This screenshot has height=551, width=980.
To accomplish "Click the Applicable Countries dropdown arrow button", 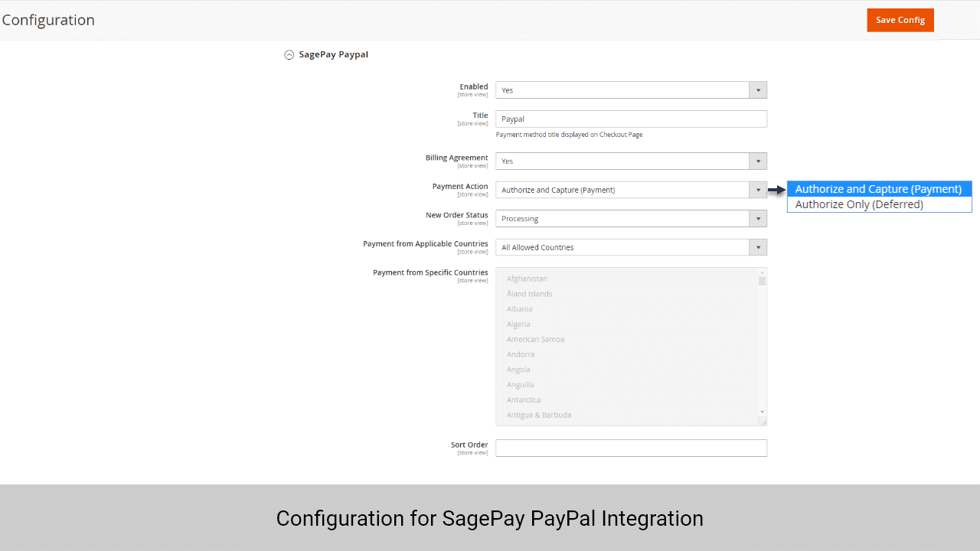I will (758, 247).
